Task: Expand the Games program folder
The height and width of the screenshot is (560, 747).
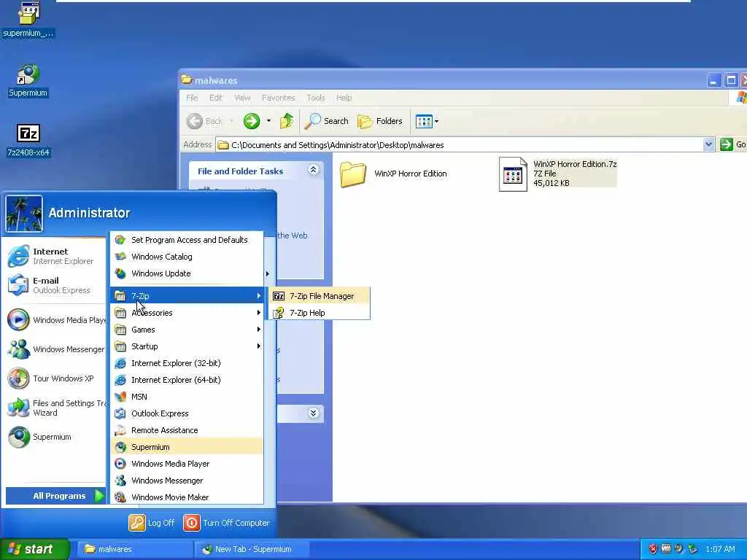Action: pyautogui.click(x=187, y=330)
